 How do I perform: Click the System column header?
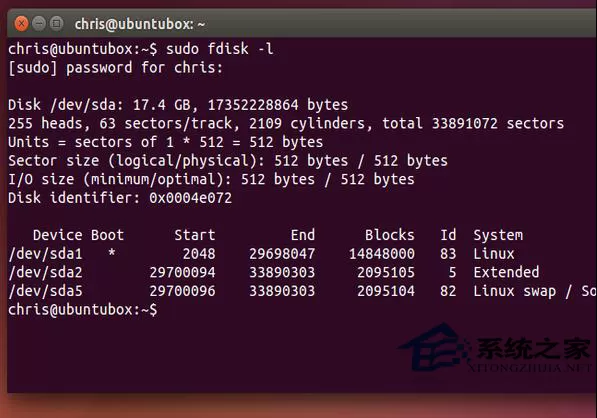pos(498,236)
